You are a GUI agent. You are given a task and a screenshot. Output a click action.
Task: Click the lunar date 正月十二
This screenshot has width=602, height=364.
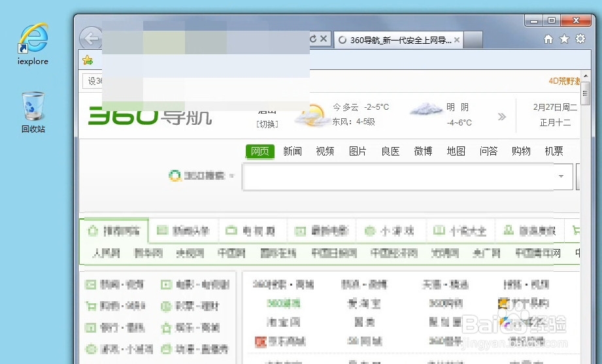[555, 122]
